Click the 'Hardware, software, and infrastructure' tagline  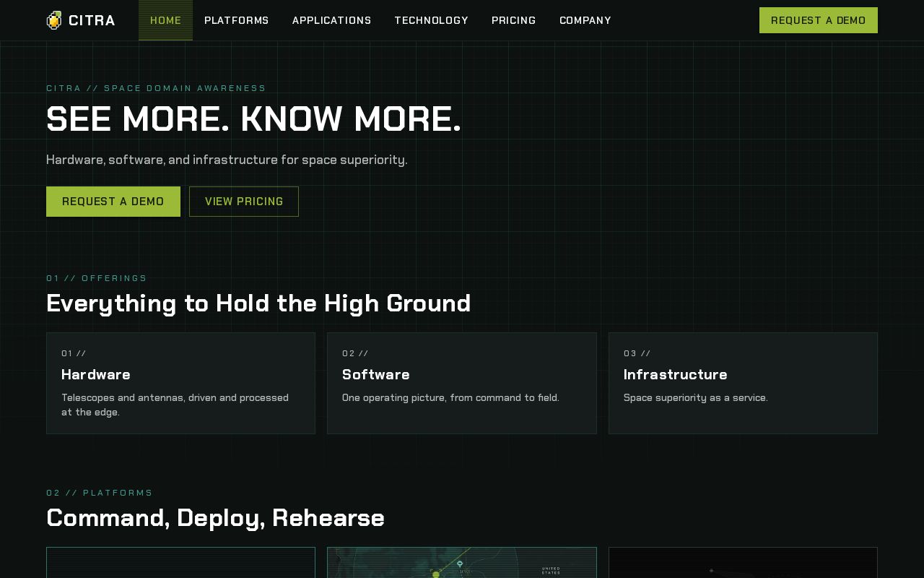[x=227, y=160]
